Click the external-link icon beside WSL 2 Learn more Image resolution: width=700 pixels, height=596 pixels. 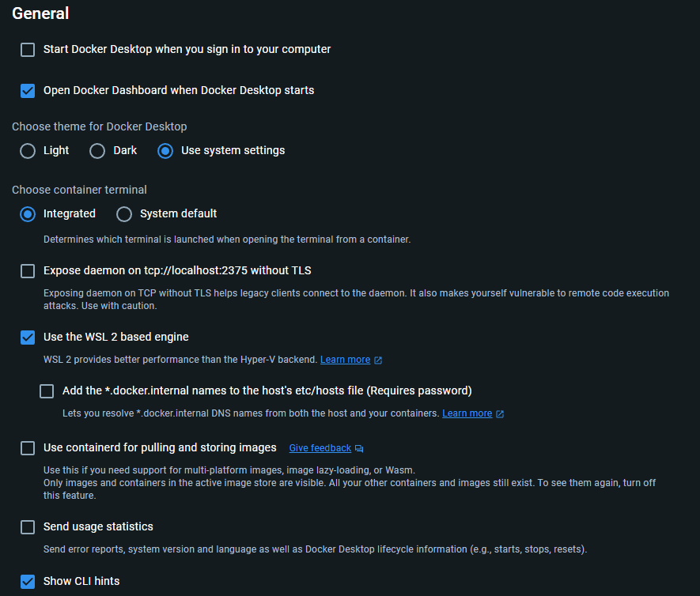pos(378,360)
